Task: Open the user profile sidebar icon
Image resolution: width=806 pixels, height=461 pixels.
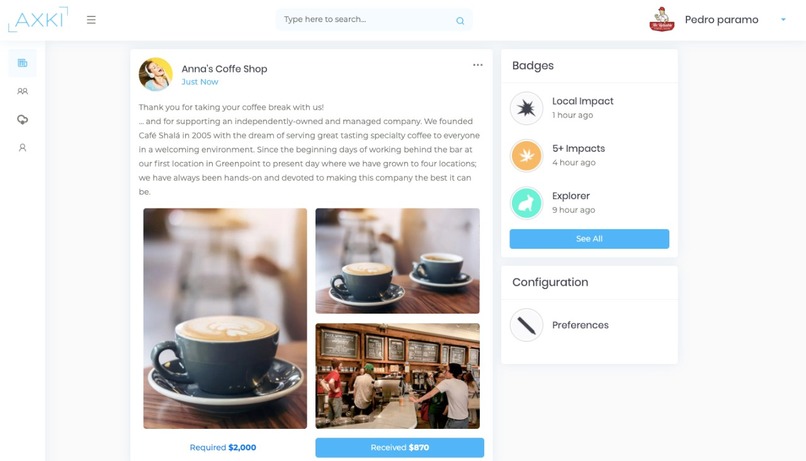Action: pyautogui.click(x=22, y=148)
